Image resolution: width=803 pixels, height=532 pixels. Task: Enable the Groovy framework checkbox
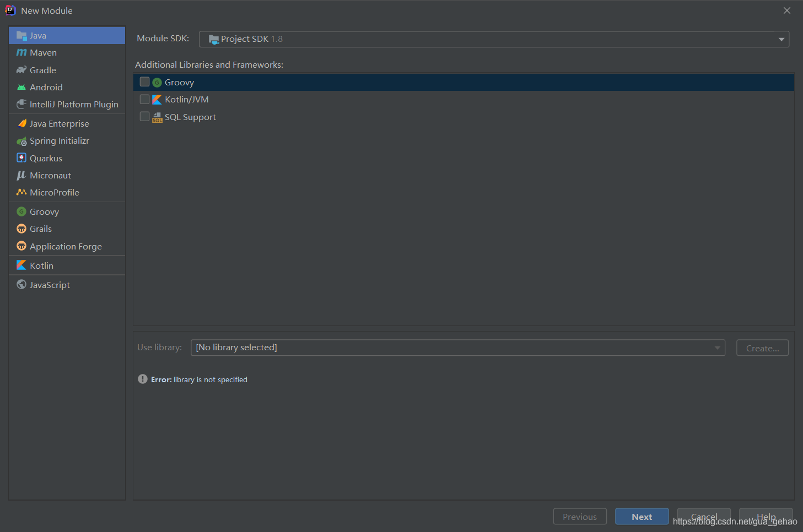click(145, 82)
